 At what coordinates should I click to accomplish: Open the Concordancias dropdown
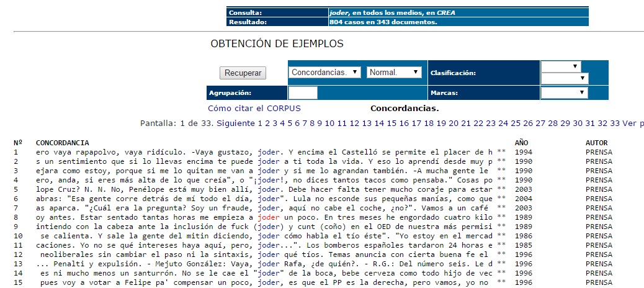pos(324,72)
